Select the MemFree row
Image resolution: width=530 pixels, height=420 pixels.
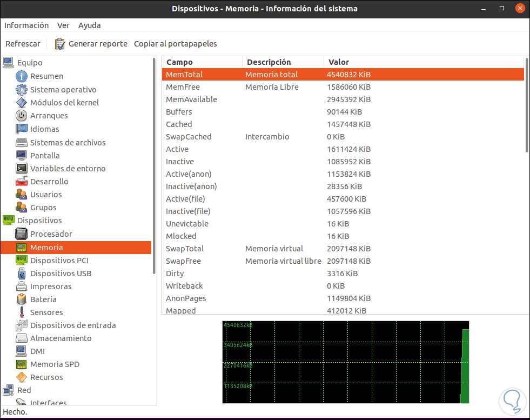[x=343, y=87]
